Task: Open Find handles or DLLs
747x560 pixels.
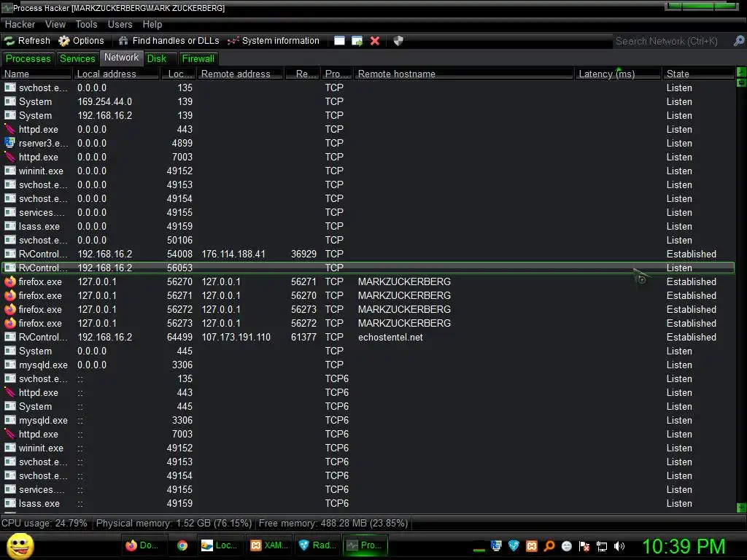Action: point(169,41)
